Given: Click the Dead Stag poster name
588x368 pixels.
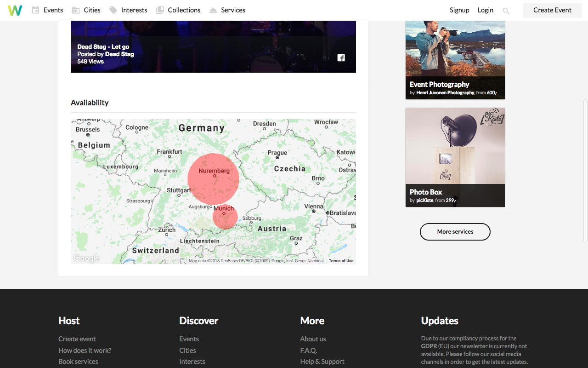Looking at the screenshot, I should tap(119, 54).
